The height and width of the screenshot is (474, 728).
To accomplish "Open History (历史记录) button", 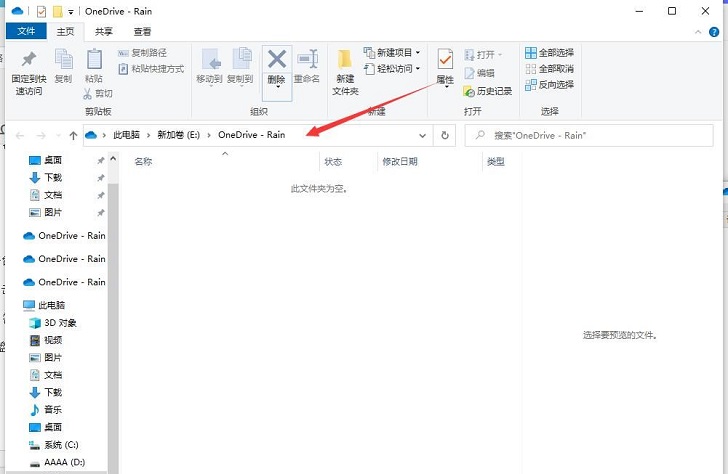I will tap(488, 91).
